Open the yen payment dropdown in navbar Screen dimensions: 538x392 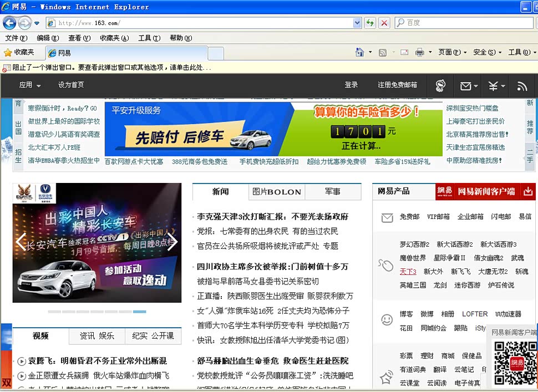pyautogui.click(x=496, y=86)
